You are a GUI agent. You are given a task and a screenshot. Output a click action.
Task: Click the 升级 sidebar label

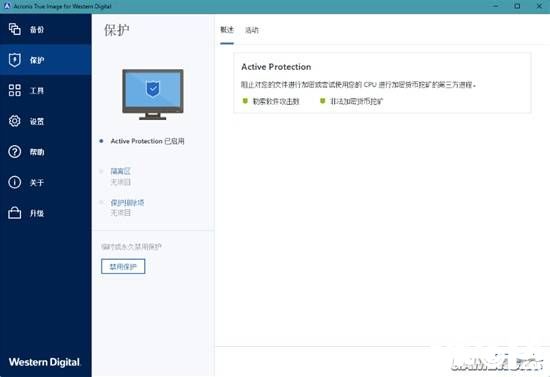(x=37, y=213)
